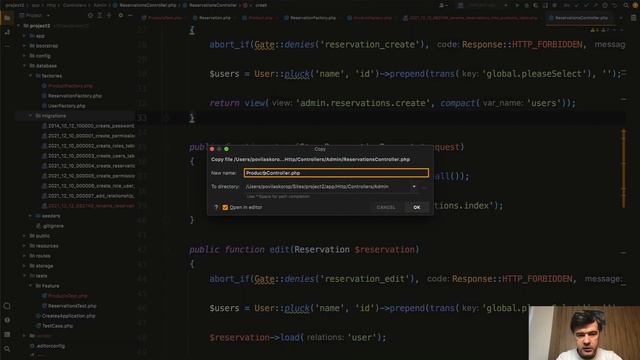Browse for directory with the ellipsis button
640x360 pixels.
424,187
